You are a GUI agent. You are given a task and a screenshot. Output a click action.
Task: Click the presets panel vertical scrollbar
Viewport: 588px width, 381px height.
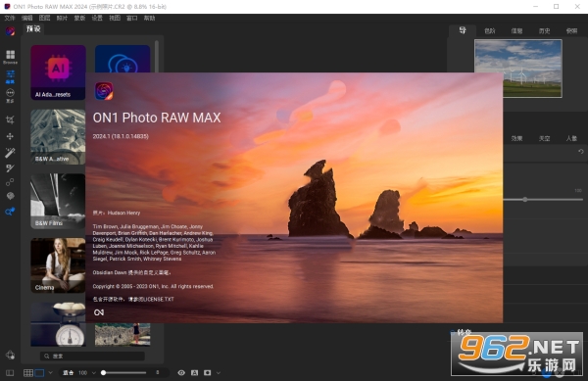click(157, 56)
